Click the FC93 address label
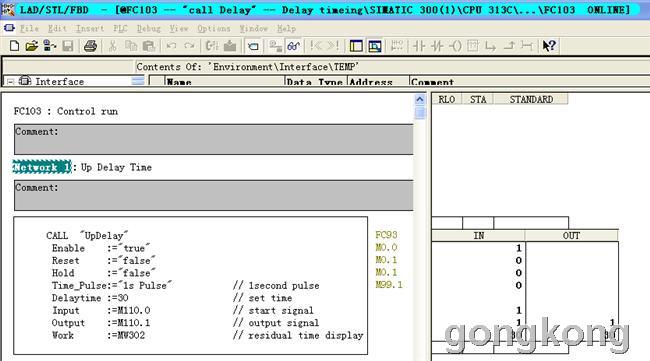 [386, 235]
